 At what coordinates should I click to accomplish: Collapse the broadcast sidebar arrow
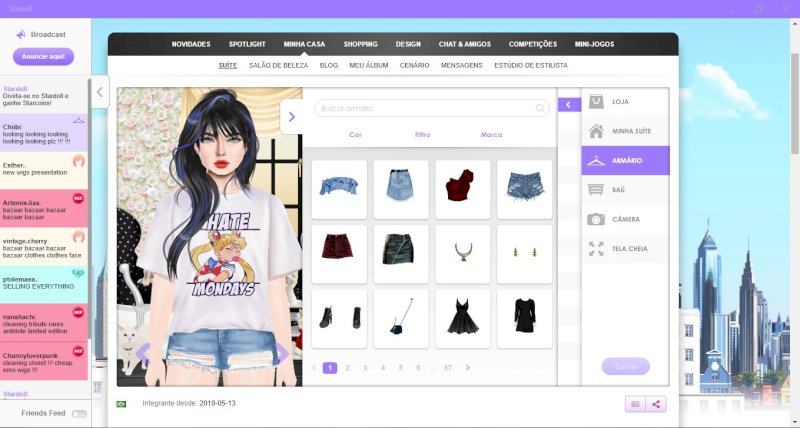tap(100, 92)
